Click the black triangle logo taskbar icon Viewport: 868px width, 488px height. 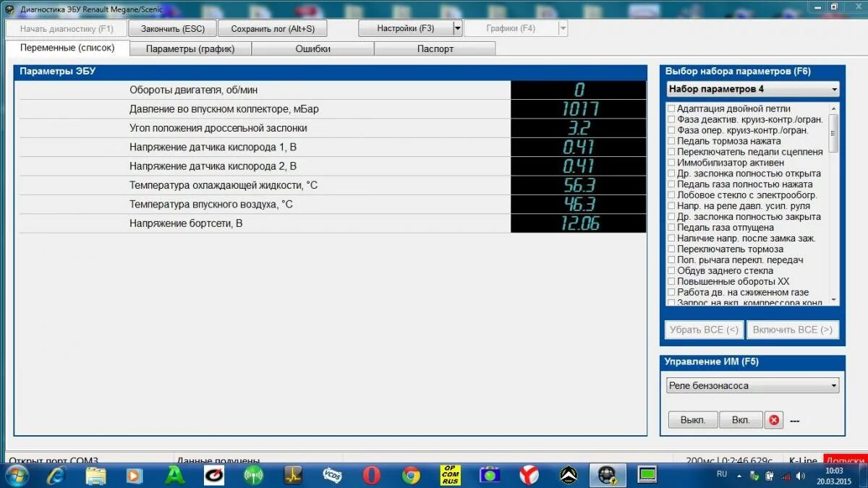point(569,475)
